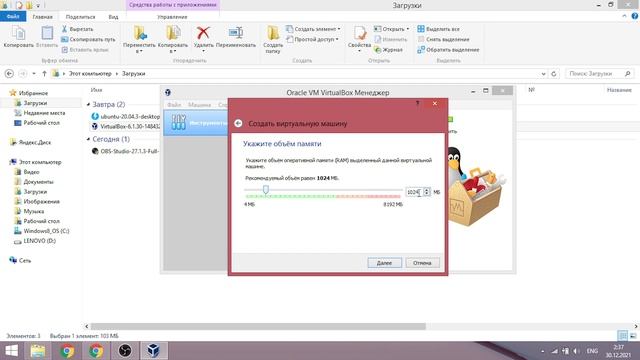640x360 pixels.
Task: Click the Журнал item in Открыть group
Action: (389, 50)
